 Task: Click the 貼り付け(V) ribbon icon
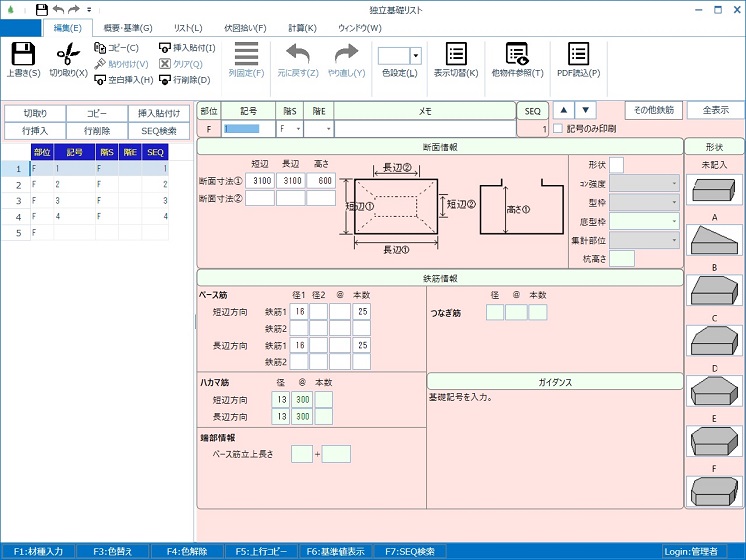pos(99,64)
